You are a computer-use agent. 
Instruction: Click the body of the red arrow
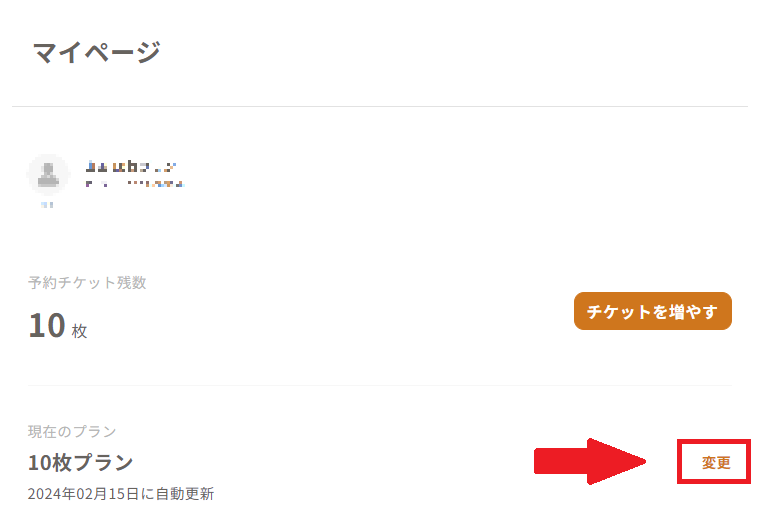coord(561,461)
